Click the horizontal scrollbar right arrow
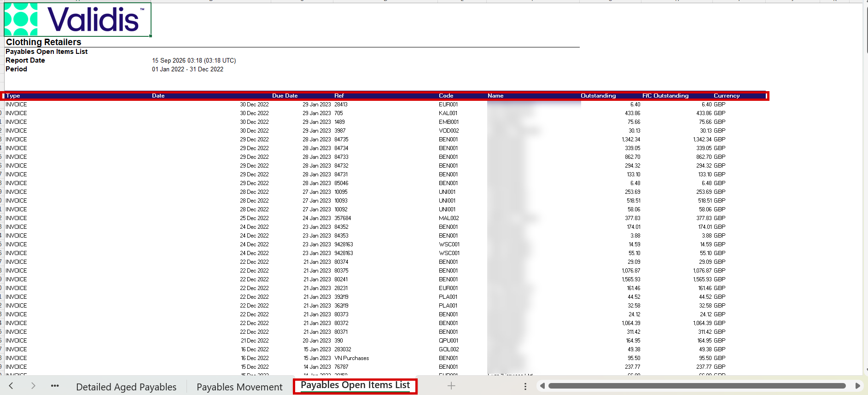The width and height of the screenshot is (868, 395). click(857, 386)
